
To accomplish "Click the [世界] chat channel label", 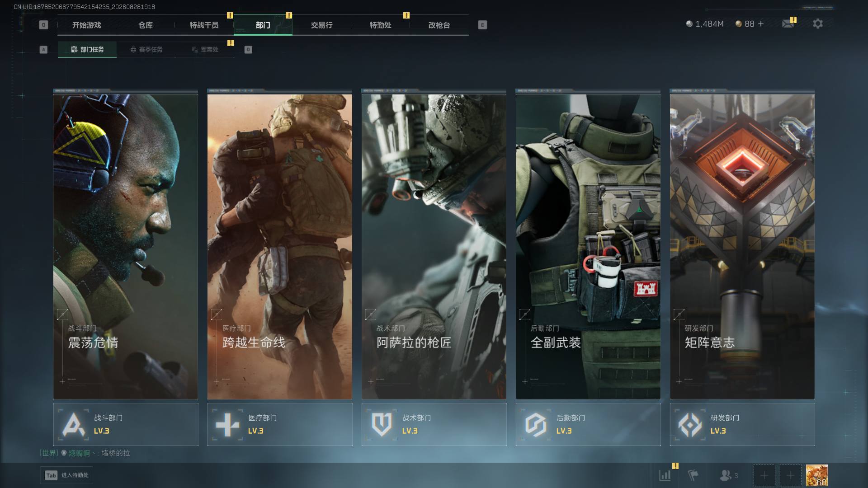I will [x=49, y=453].
